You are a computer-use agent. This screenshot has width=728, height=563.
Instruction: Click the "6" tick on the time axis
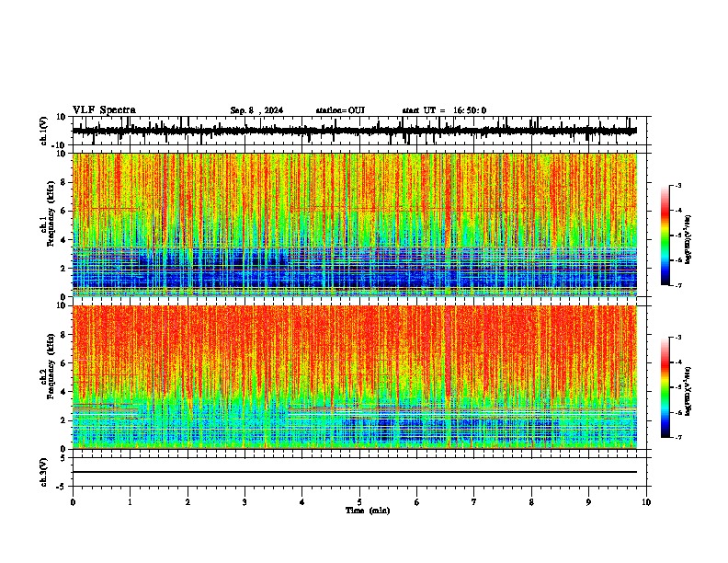click(417, 502)
